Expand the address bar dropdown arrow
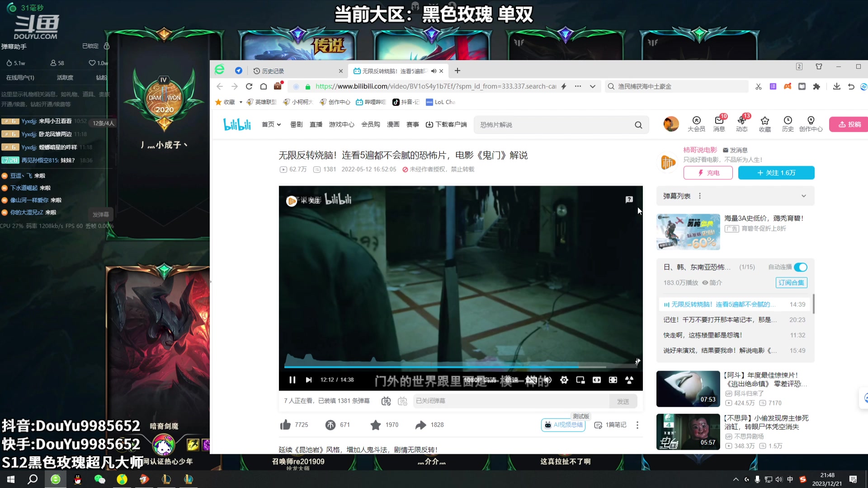 coord(593,86)
